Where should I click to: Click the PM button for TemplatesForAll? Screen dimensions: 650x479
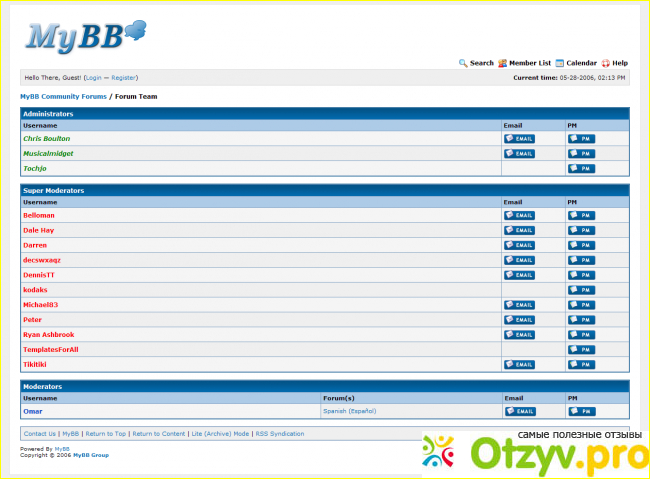click(581, 350)
